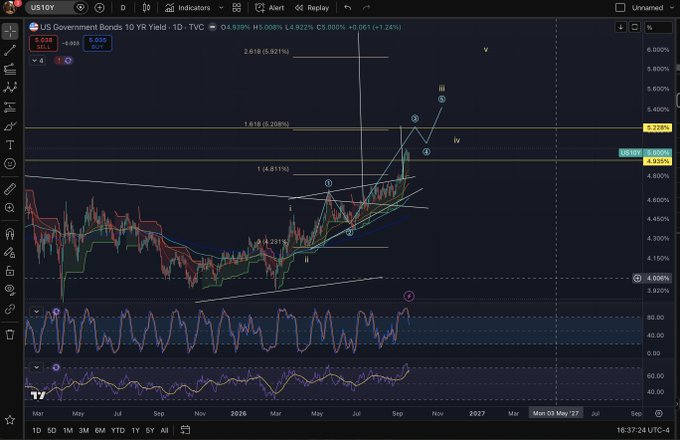
Task: Collapse the stochastic pane chevron
Action: (x=36, y=311)
